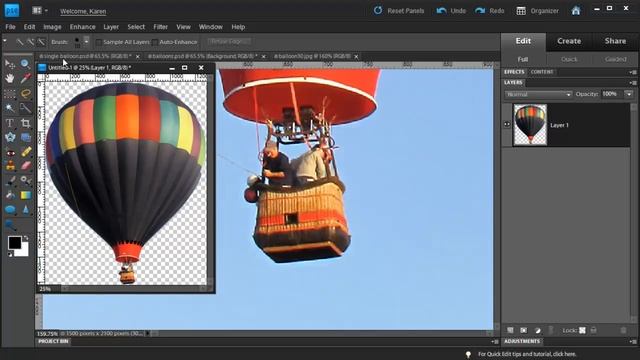640x360 pixels.
Task: Select the Move tool
Action: click(x=10, y=64)
